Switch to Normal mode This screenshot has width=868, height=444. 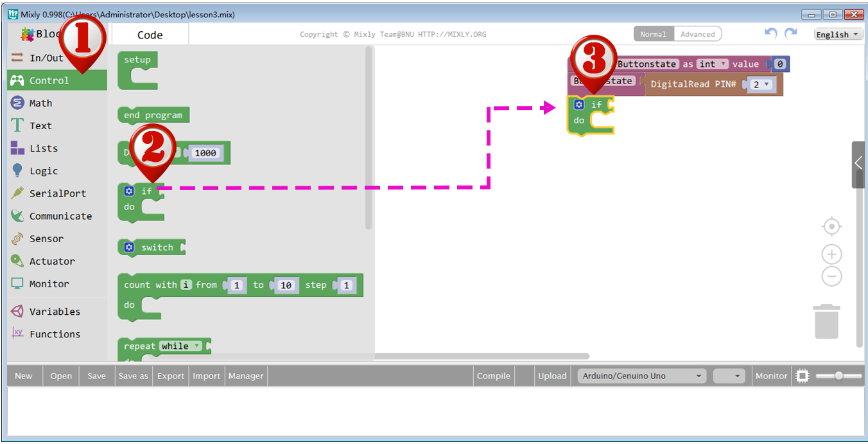tap(654, 34)
